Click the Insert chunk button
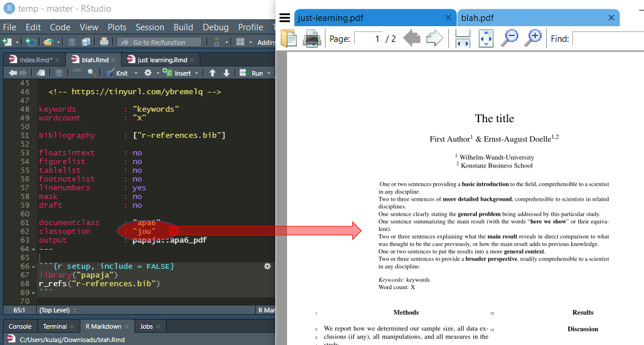The width and height of the screenshot is (644, 345). tap(176, 73)
